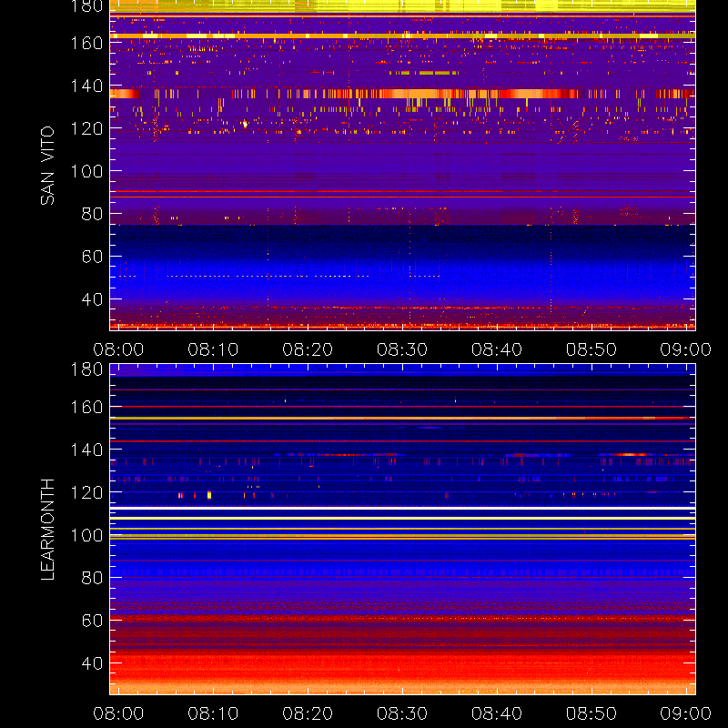Click 09:00 time label under San Vito plot

point(686,349)
